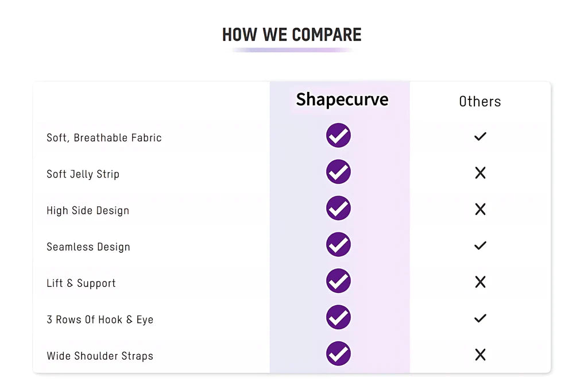Click the Shapecurve checkmark for 3 Rows Of Hook & Eye
Image resolution: width=588 pixels, height=381 pixels.
(x=338, y=317)
